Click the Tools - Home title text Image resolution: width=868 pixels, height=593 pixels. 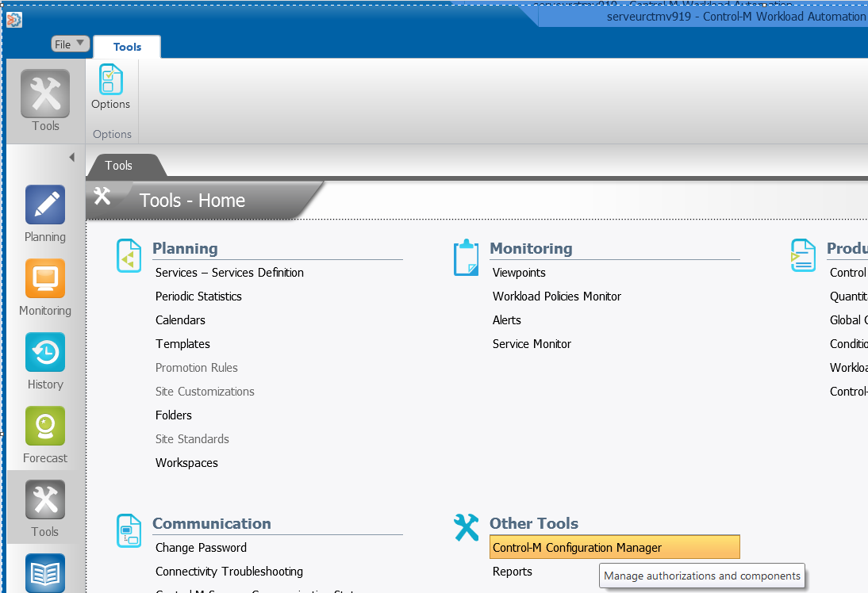click(x=192, y=201)
